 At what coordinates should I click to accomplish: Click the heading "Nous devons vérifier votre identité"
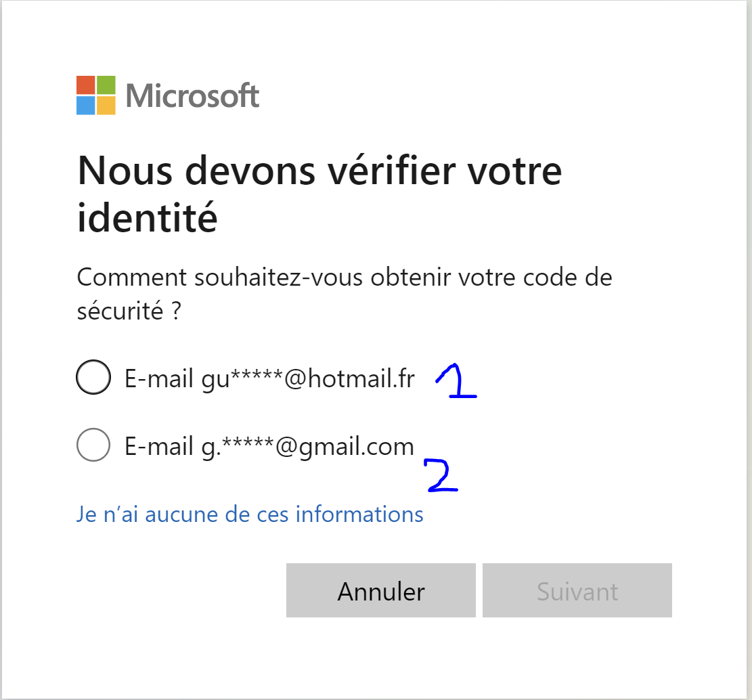coord(319,194)
